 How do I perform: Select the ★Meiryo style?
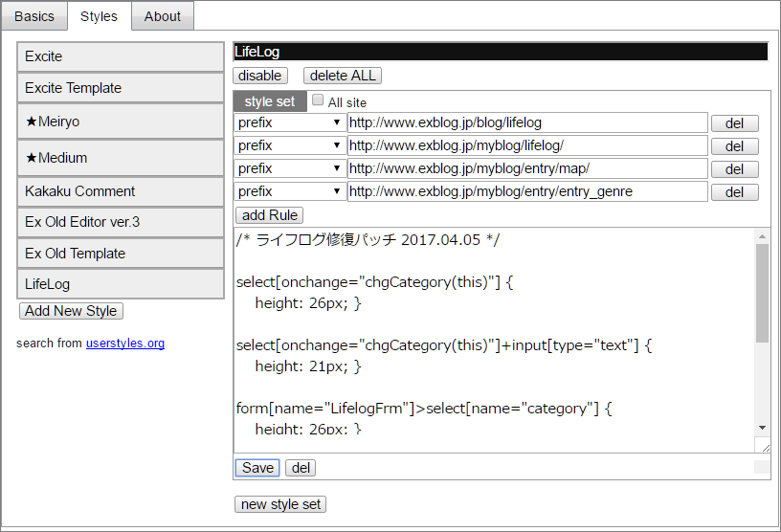(121, 122)
